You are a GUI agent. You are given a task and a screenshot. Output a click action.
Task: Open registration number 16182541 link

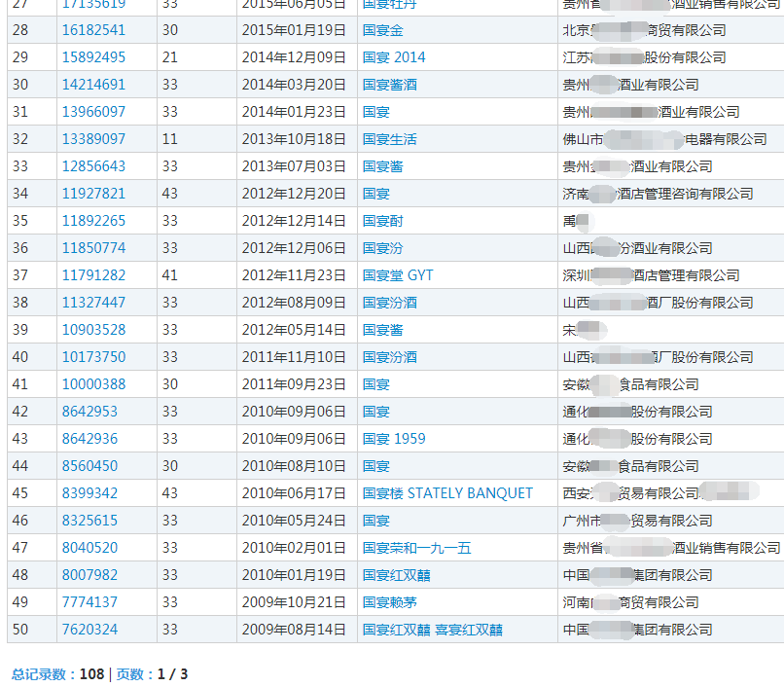pos(93,30)
